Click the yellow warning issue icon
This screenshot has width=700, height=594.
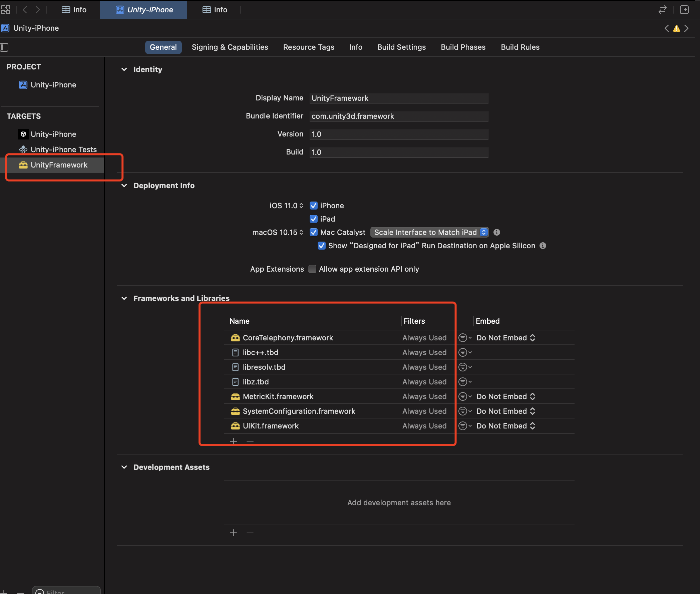[676, 28]
